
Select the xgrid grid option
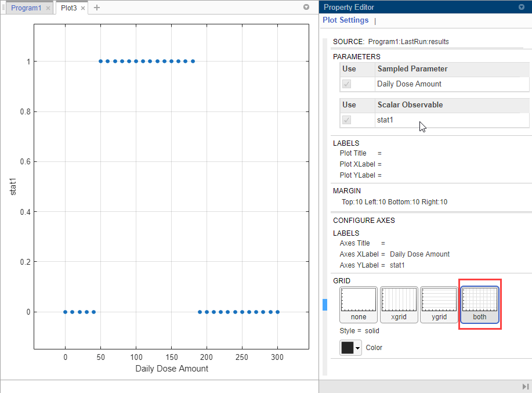coord(399,304)
